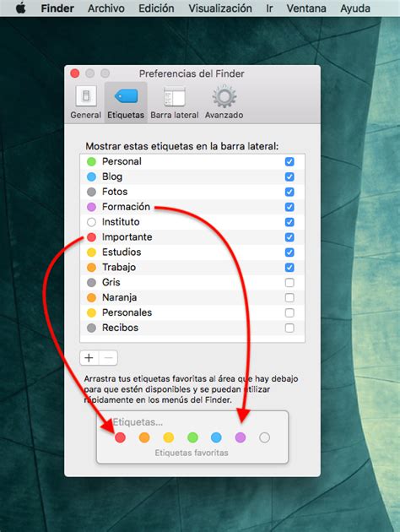Click the blue dot next to Blog

(91, 176)
